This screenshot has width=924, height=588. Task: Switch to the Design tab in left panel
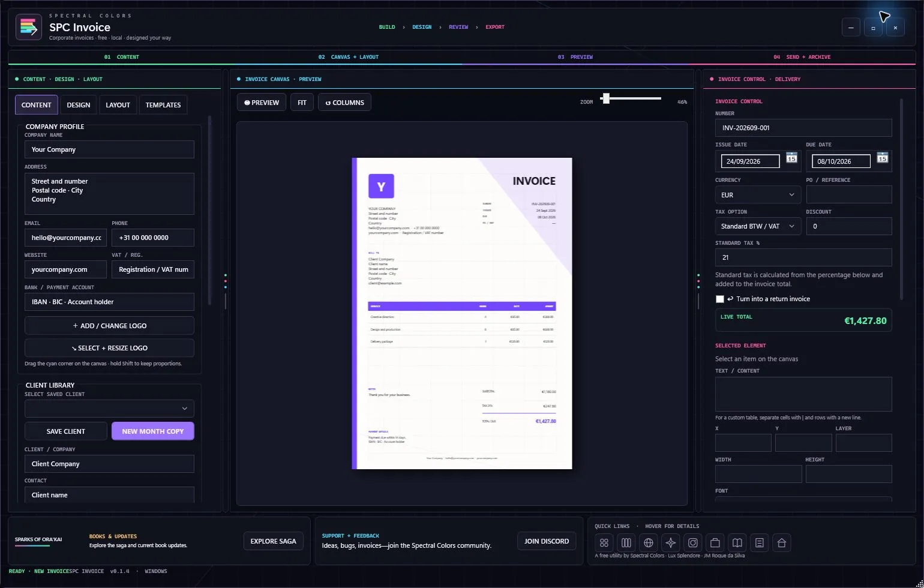79,105
